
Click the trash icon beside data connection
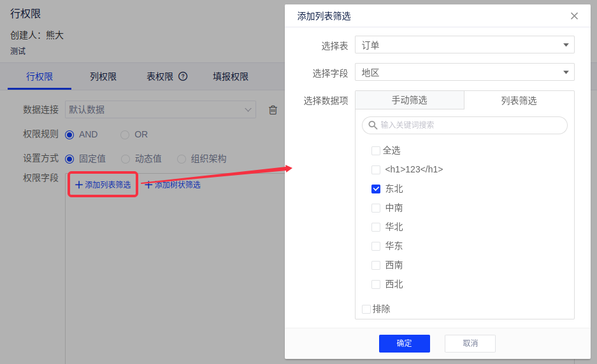(x=273, y=110)
